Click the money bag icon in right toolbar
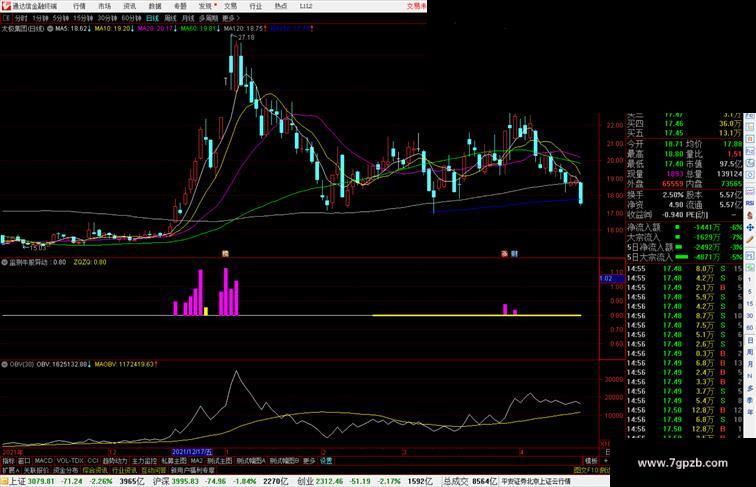Image resolution: width=756 pixels, height=487 pixels. click(750, 215)
